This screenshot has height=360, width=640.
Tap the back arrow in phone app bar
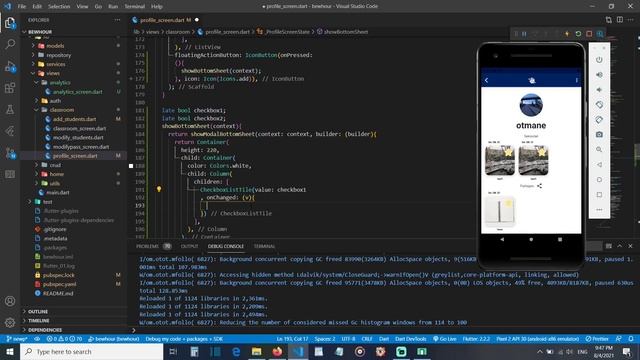(x=487, y=80)
